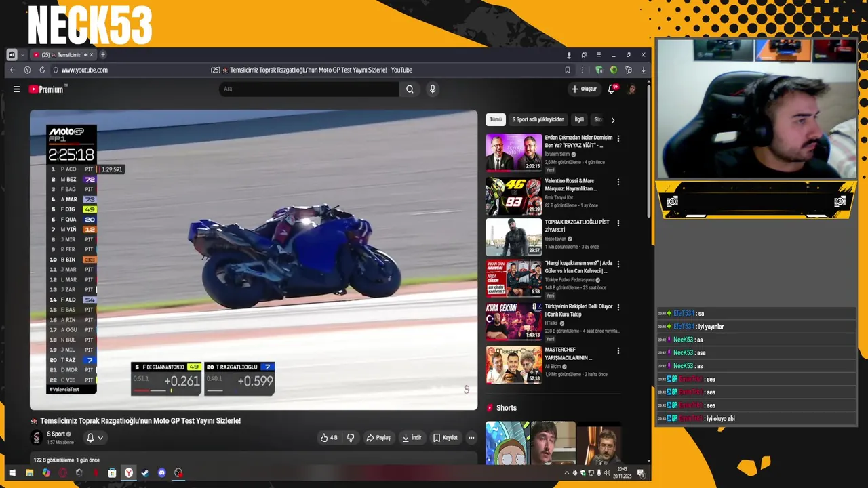
Task: Select the İlgili filter chip
Action: tap(579, 119)
